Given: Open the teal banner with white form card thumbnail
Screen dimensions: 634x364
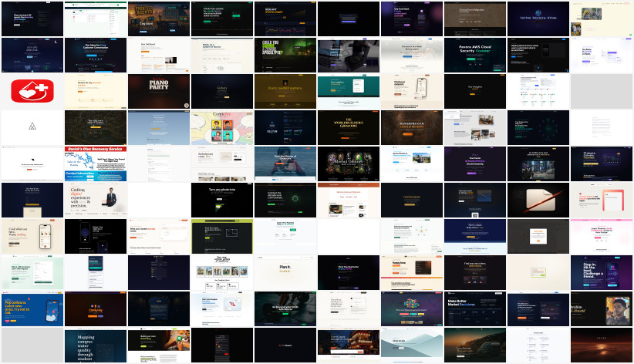Looking at the screenshot, I should tap(349, 92).
